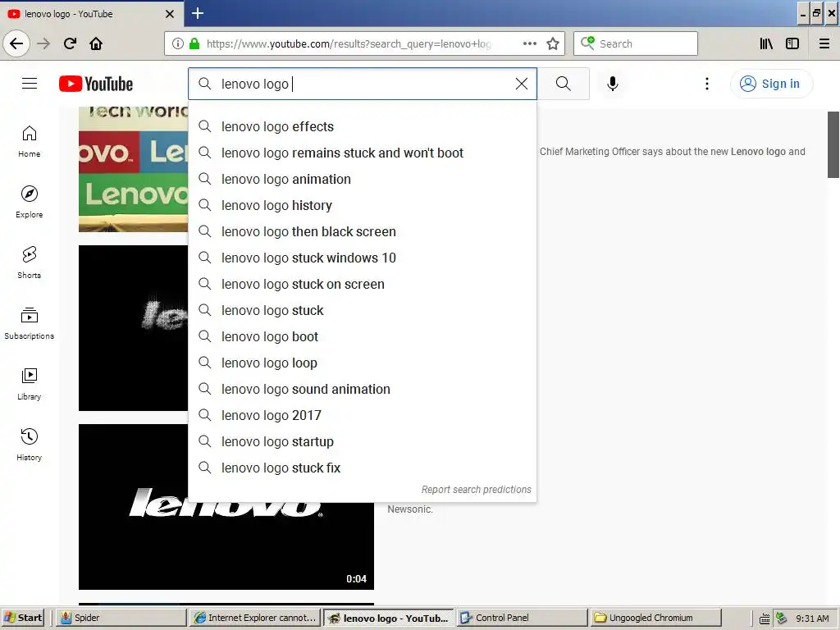Click the system tray keyboard icon
Image resolution: width=840 pixels, height=630 pixels.
pyautogui.click(x=765, y=619)
